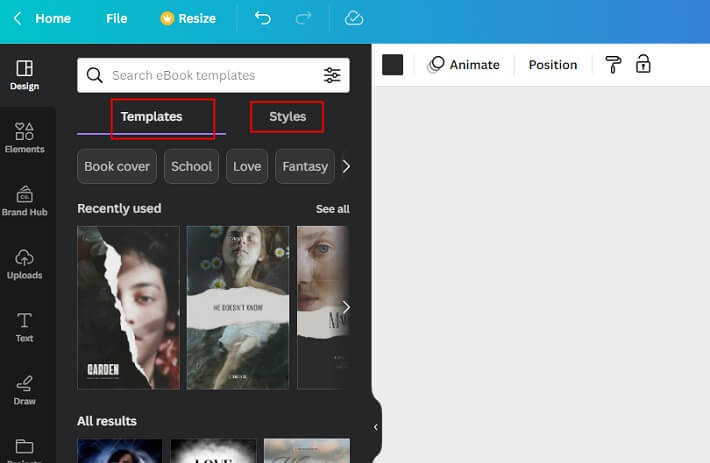Filter by the School chip
Viewport: 710px width, 463px height.
(192, 167)
